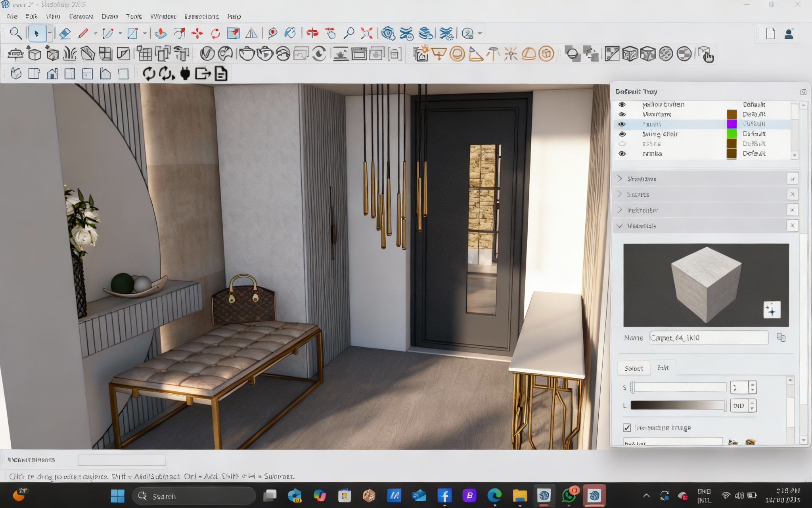Open the Pencil tool dropdown arrow
This screenshot has width=812, height=508.
96,33
